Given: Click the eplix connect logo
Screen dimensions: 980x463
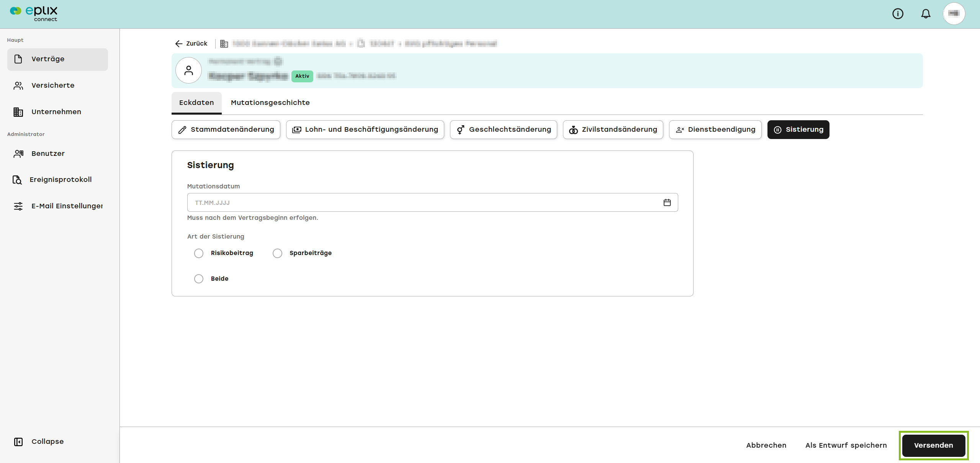Looking at the screenshot, I should click(x=34, y=14).
